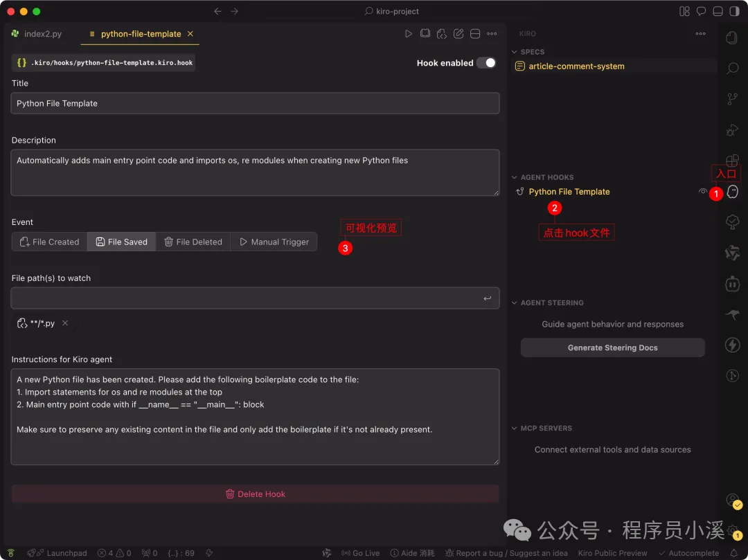748x560 pixels.
Task: Close the python-file-template tab
Action: (190, 34)
